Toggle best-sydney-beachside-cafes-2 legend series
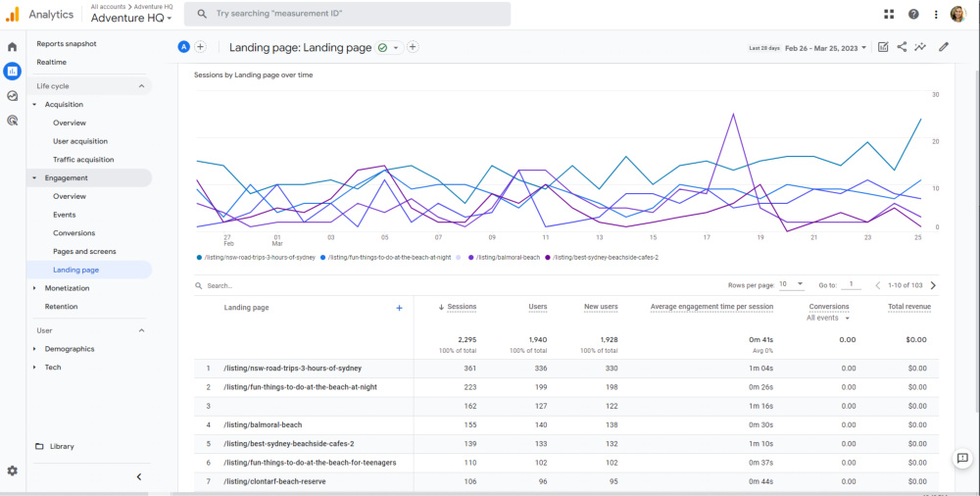The width and height of the screenshot is (980, 496). pyautogui.click(x=603, y=257)
